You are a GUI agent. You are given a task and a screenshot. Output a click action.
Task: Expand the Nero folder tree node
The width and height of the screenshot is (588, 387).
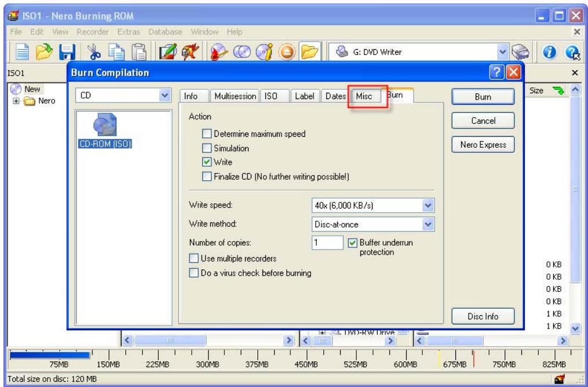(16, 101)
